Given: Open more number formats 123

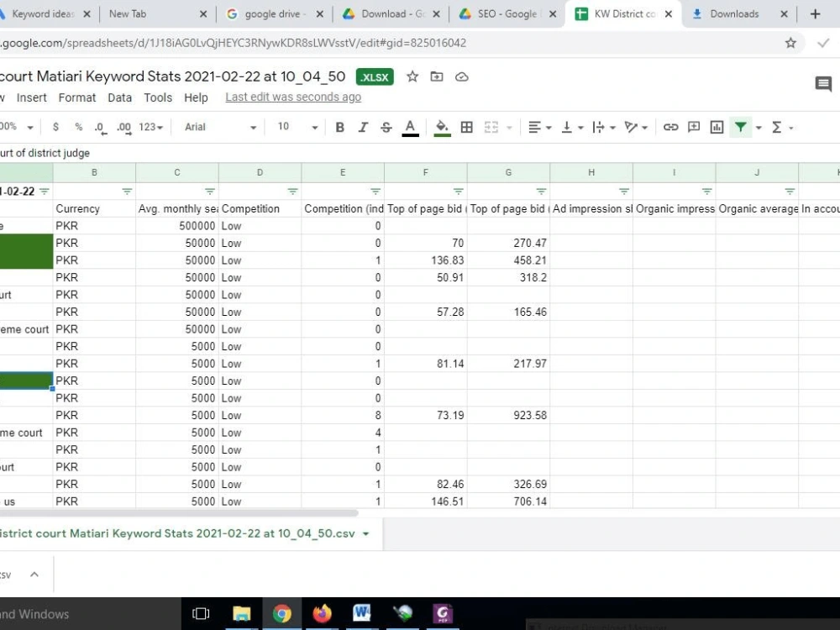Looking at the screenshot, I should pyautogui.click(x=150, y=127).
